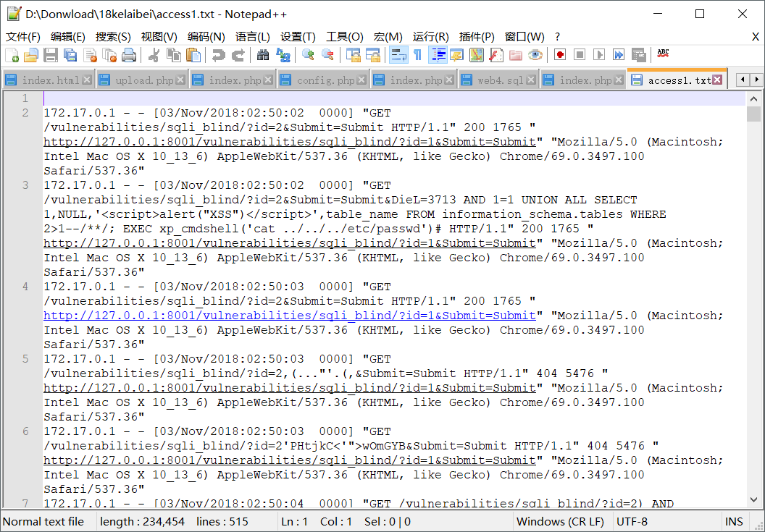Cut selection with the scissors icon
This screenshot has width=765, height=532.
tap(154, 55)
